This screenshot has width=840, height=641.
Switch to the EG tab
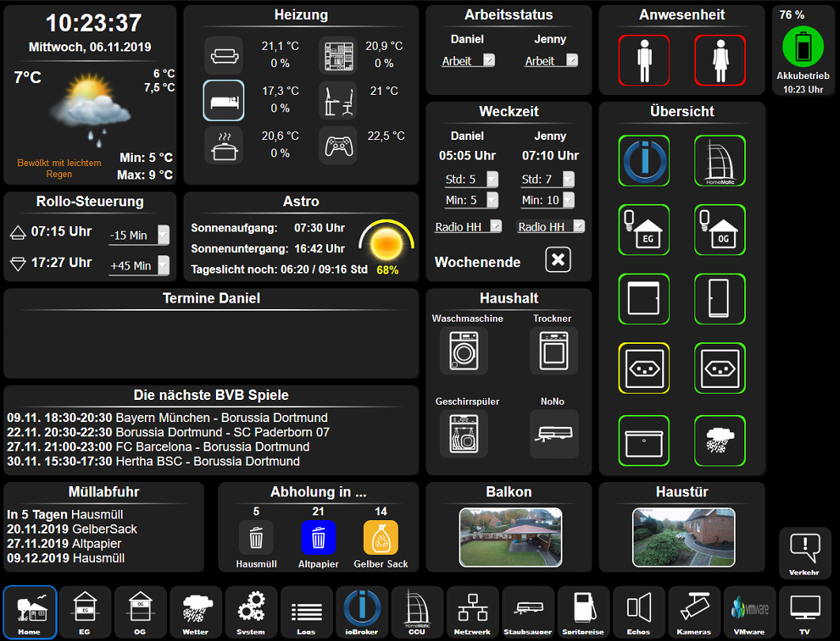click(85, 613)
